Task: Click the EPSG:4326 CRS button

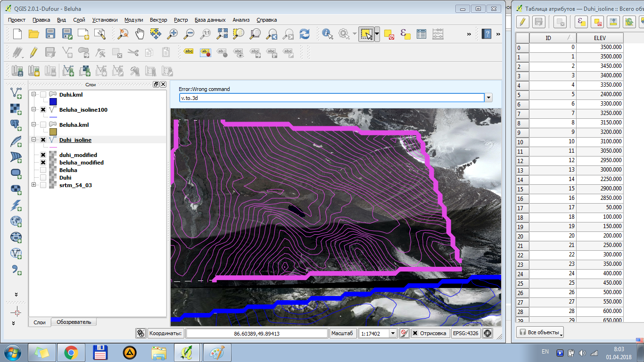Action: 465,333
